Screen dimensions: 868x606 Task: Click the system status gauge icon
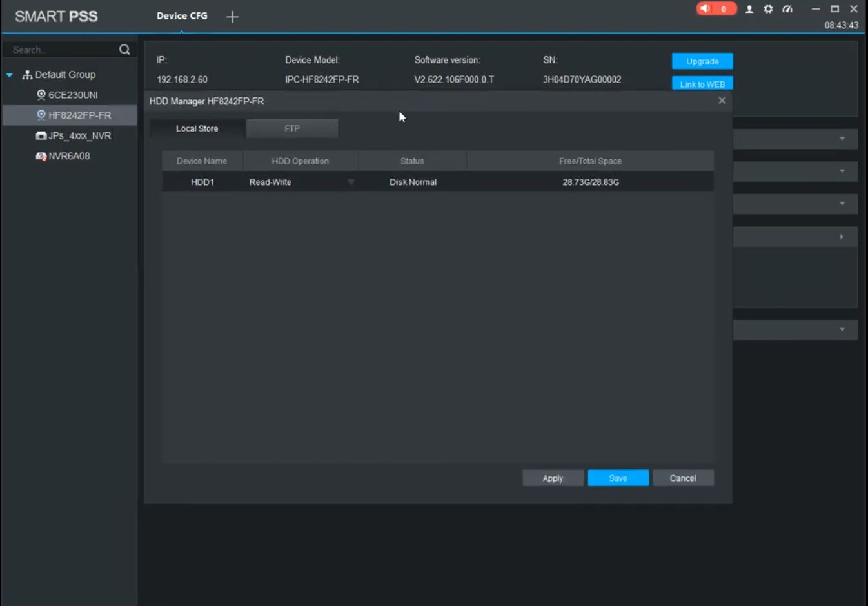787,9
